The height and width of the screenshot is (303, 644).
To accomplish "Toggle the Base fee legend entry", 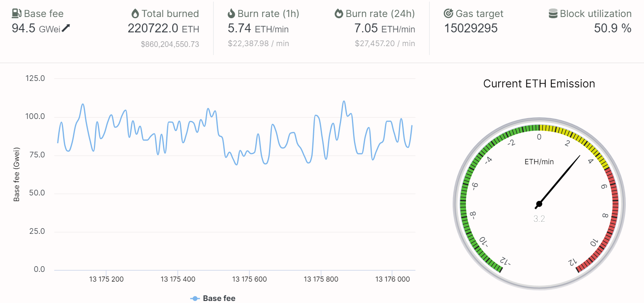I will click(x=213, y=298).
